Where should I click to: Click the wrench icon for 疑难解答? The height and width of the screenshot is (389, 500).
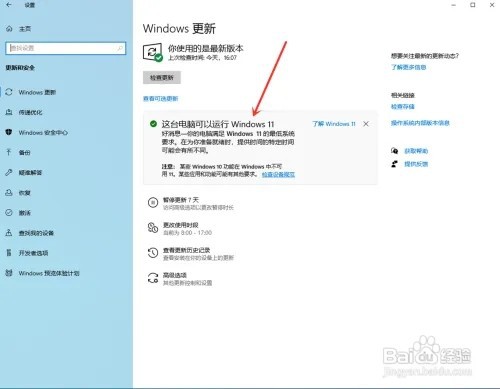click(x=9, y=172)
